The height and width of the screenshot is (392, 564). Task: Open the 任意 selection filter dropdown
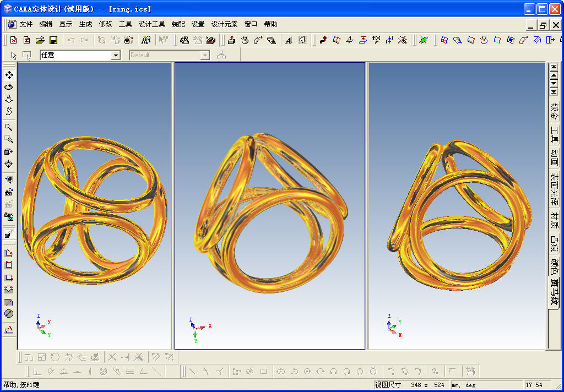pos(116,56)
